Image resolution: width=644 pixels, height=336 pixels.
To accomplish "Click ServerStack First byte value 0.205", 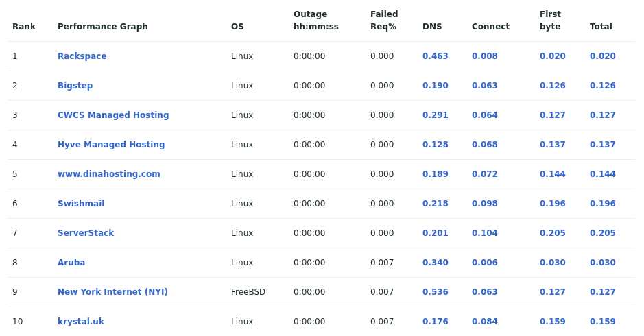I will coord(552,233).
